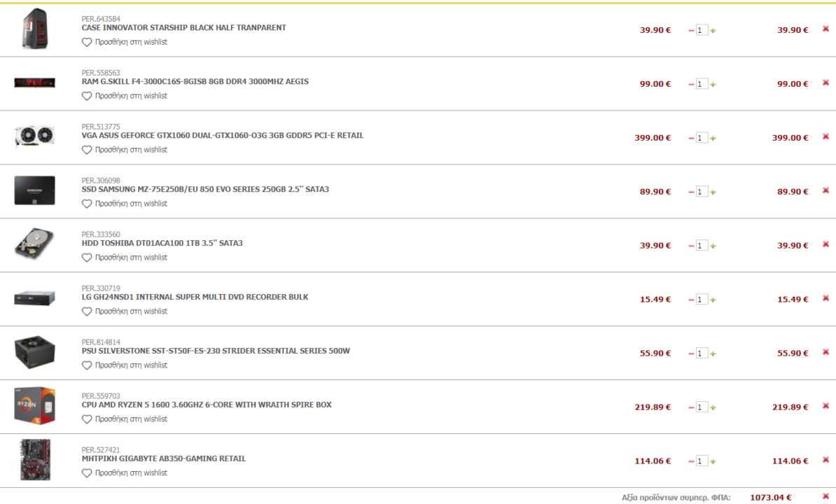836x504 pixels.
Task: Decrease quantity of LG DVD recorder
Action: (691, 300)
